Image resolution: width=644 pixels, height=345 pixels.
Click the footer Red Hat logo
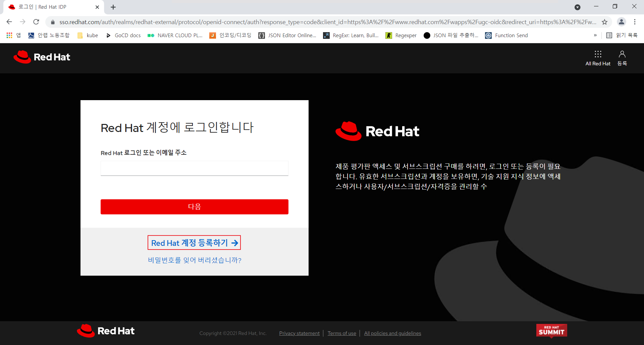(x=106, y=331)
